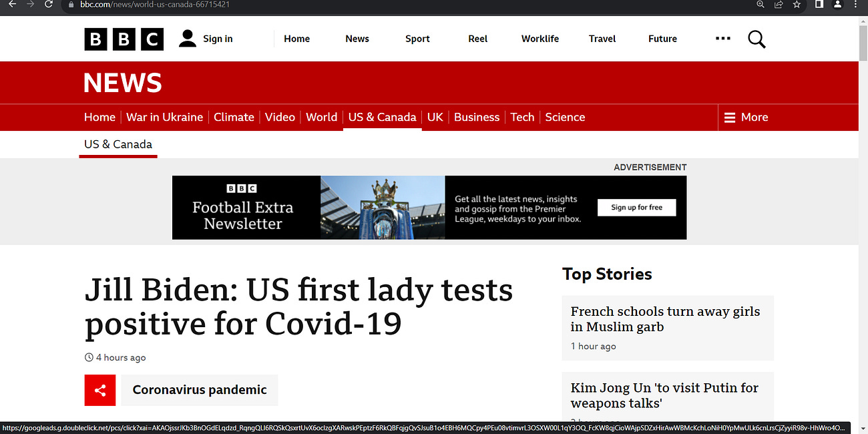868x434 pixels.
Task: Open the Chrome profile avatar icon
Action: pos(837,4)
